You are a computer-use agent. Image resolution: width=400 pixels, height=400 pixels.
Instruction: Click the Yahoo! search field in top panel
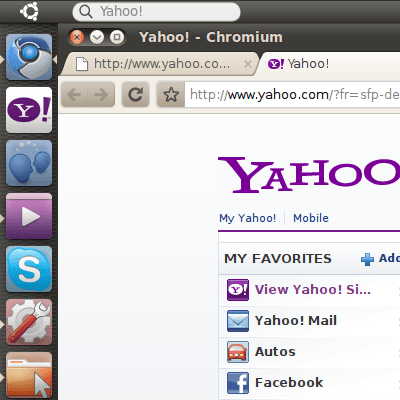click(156, 12)
